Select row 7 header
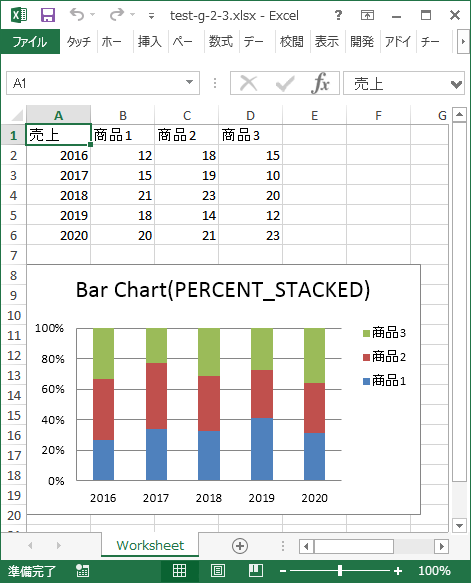Viewport: 471px width, 583px height. (x=14, y=255)
